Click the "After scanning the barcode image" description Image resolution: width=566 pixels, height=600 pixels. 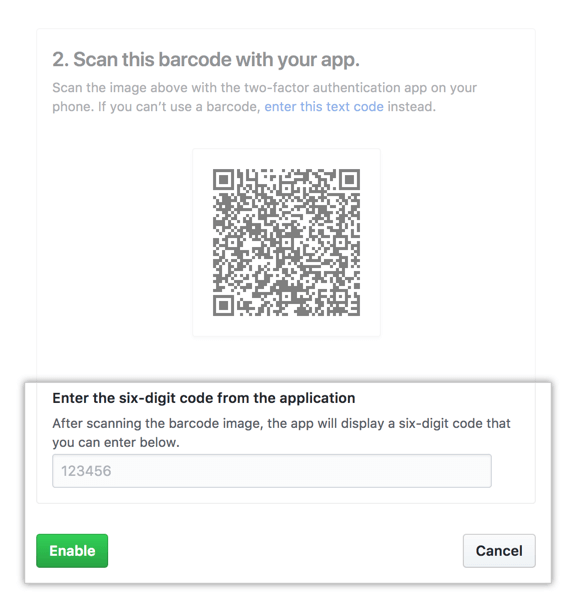point(281,433)
